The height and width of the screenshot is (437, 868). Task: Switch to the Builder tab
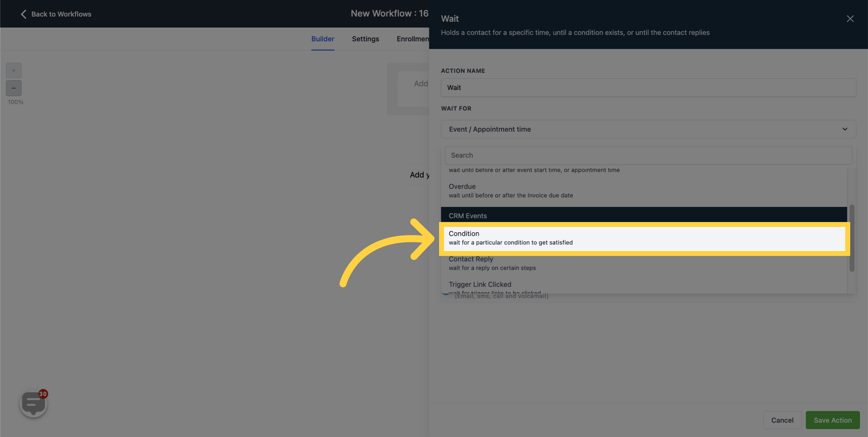click(322, 39)
